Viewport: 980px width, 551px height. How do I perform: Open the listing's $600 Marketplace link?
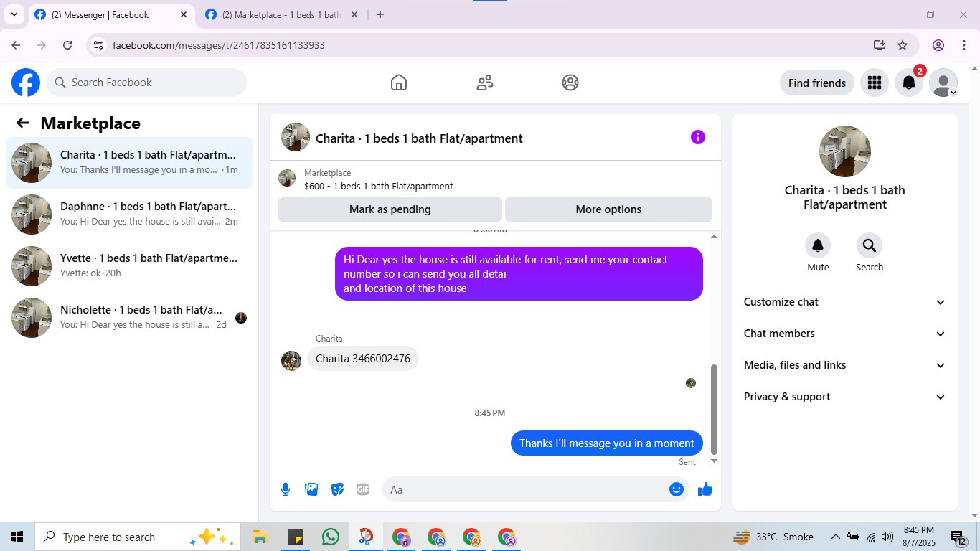coord(379,186)
